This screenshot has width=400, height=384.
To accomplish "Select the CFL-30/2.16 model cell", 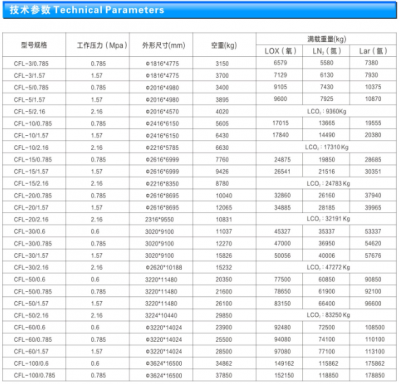I will [34, 267].
